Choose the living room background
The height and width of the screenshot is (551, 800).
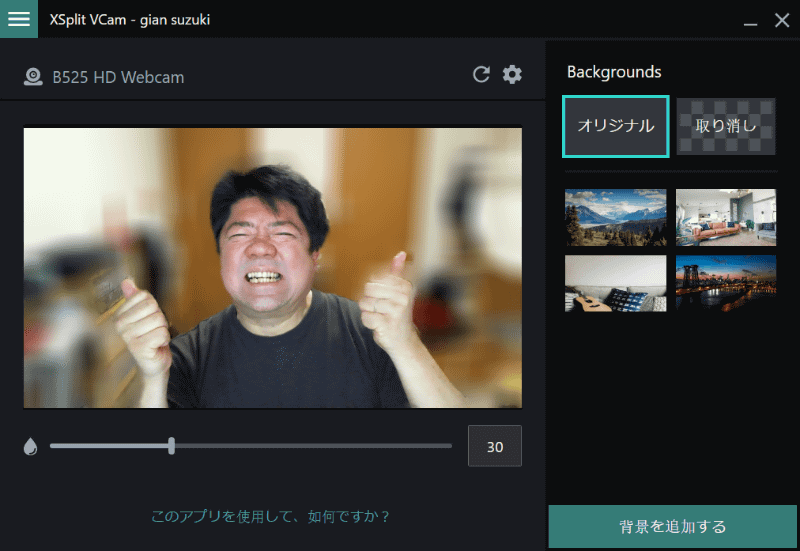tap(726, 217)
